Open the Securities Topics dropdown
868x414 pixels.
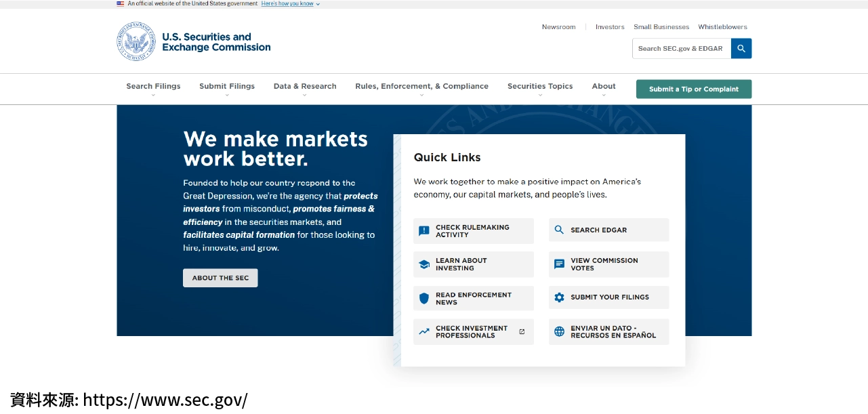pos(540,87)
